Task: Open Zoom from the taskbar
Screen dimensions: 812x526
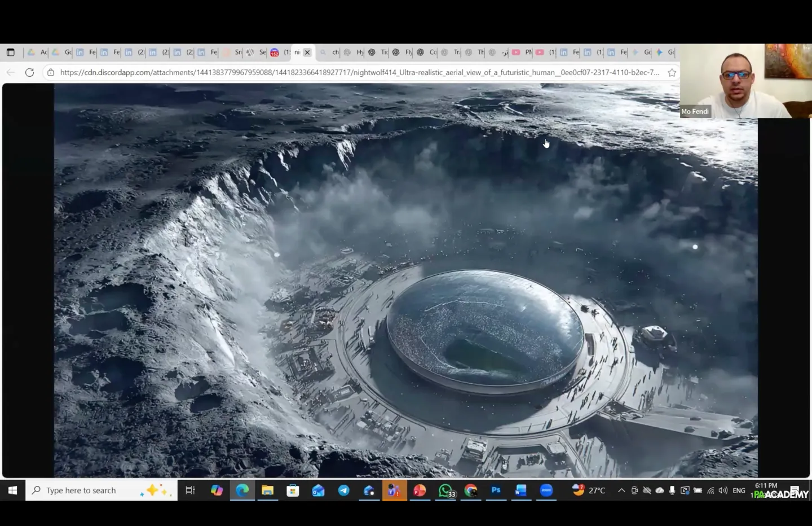Action: [x=546, y=490]
